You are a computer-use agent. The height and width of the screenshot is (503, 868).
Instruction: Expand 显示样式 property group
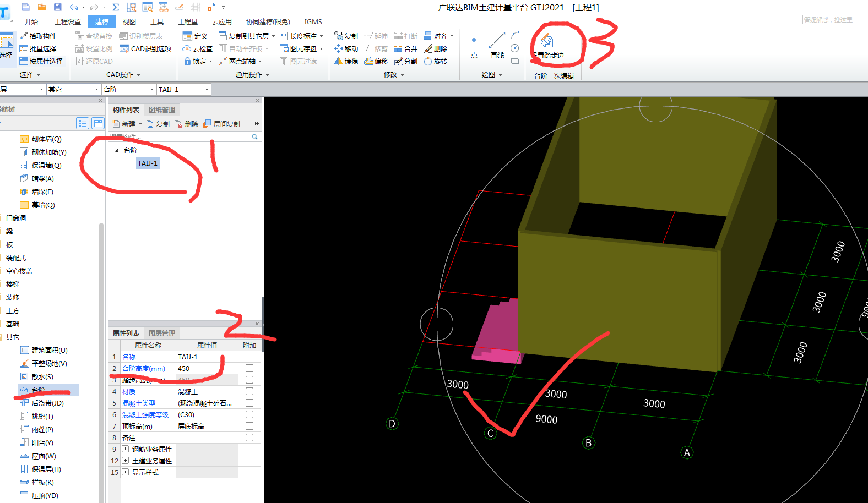coord(126,472)
